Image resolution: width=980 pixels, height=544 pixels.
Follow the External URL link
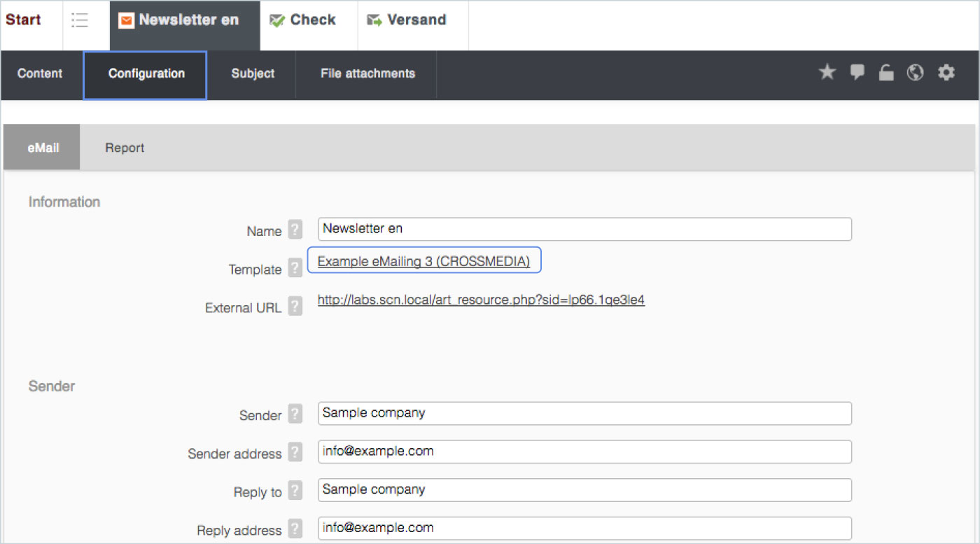tap(481, 300)
